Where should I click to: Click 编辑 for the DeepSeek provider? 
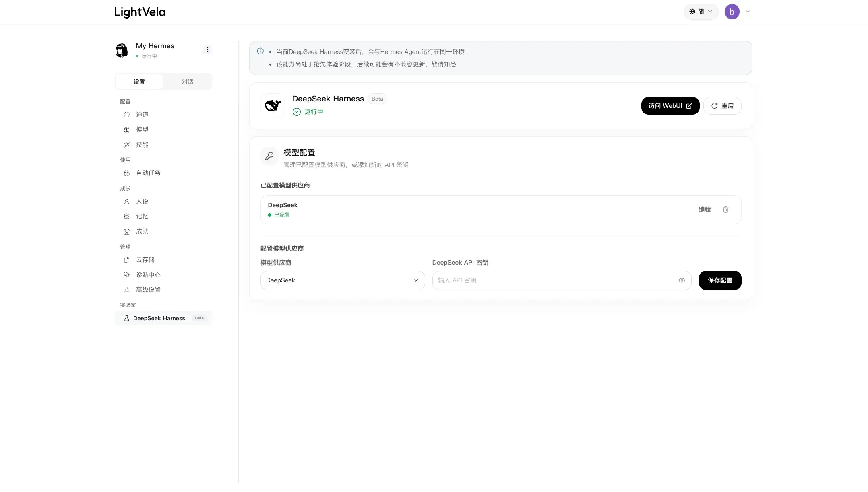pos(705,210)
